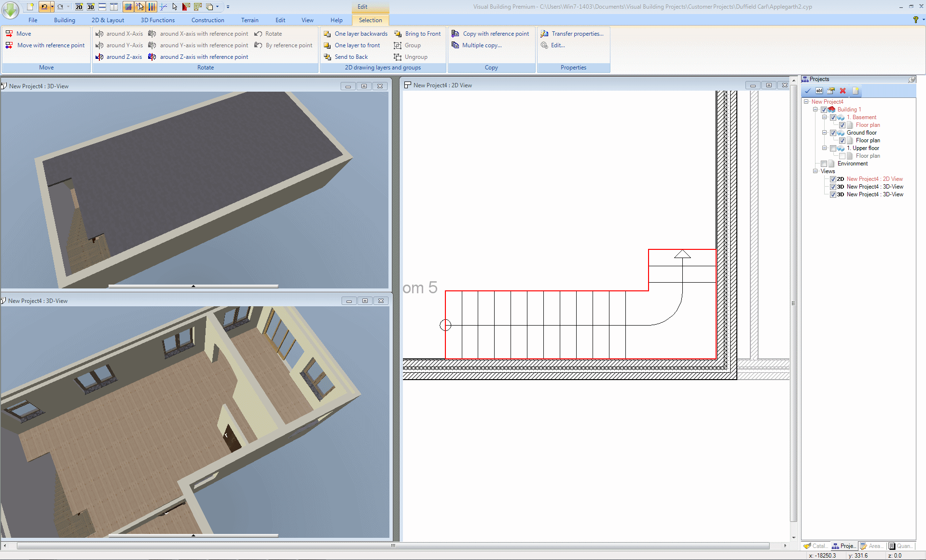Viewport: 926px width, 560px height.
Task: Toggle the grid display icon
Action: 128,7
